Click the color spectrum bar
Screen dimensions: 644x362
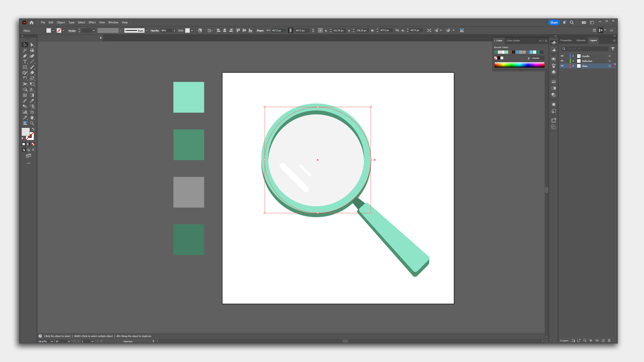[x=519, y=65]
